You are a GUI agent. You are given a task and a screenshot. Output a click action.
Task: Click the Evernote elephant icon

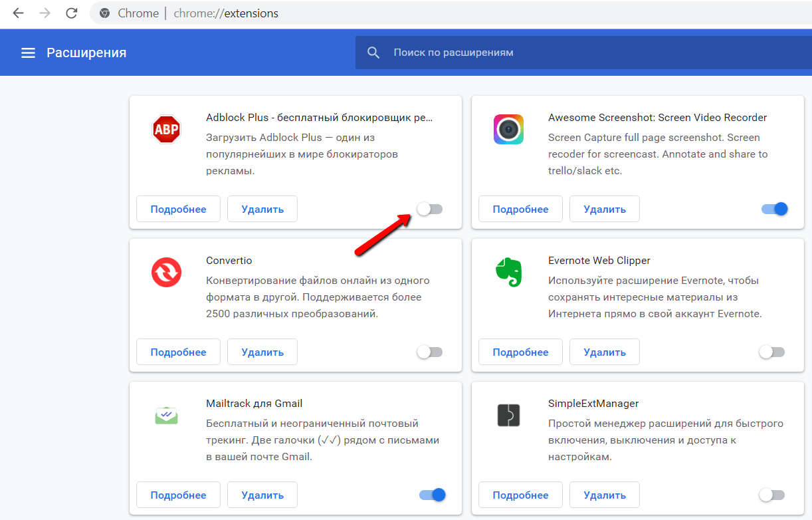click(x=508, y=273)
